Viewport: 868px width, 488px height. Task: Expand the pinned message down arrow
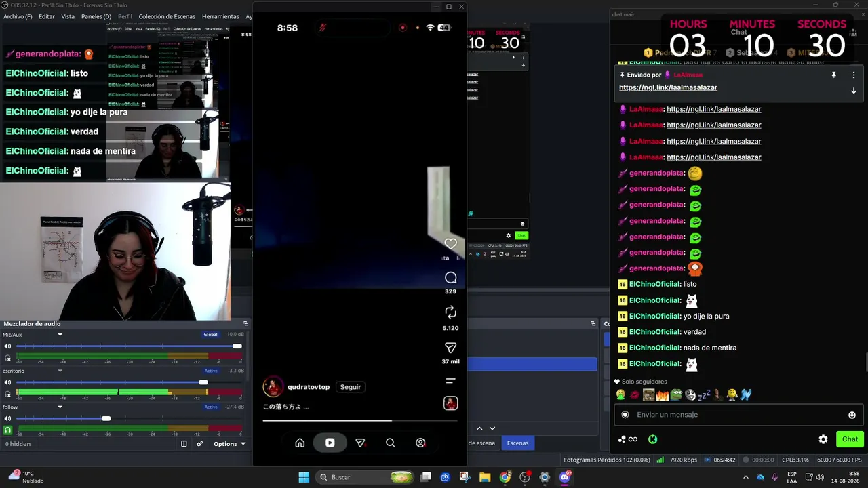pos(854,91)
